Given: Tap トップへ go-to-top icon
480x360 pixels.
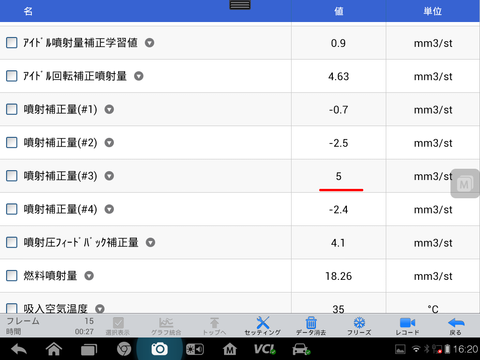Looking at the screenshot, I should click(214, 326).
